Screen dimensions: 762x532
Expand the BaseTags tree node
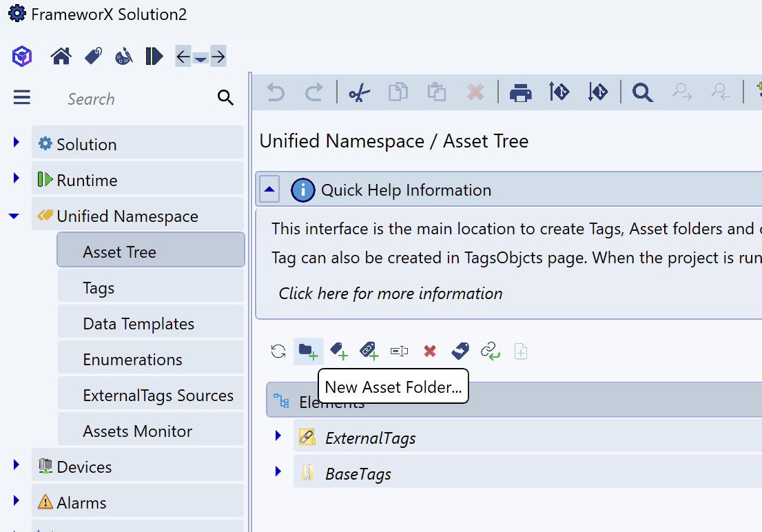[278, 471]
